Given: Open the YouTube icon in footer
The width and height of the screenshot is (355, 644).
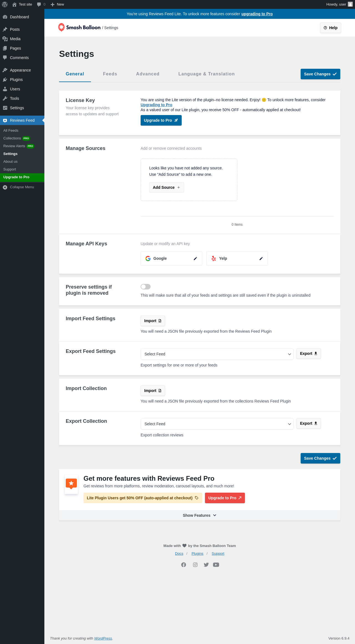Looking at the screenshot, I should pyautogui.click(x=216, y=565).
